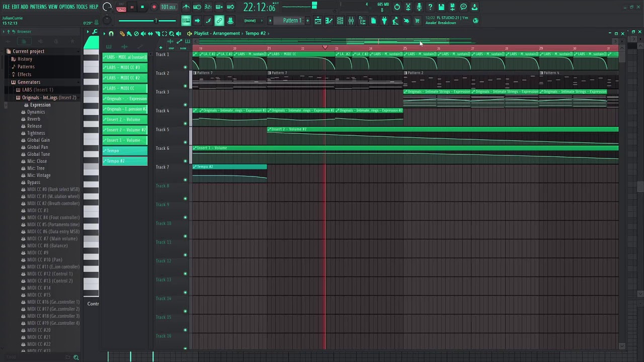Open the PATTERNS menu
The image size is (644, 362).
[x=38, y=7]
